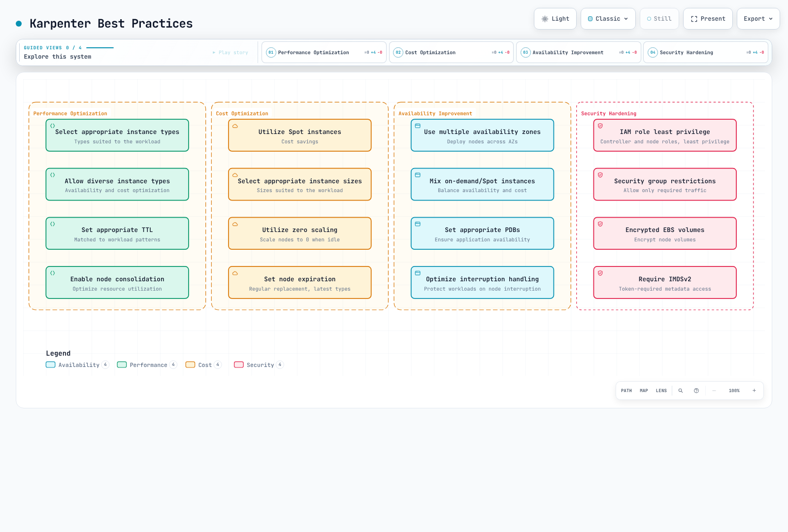Open the Export dropdown menu

758,19
